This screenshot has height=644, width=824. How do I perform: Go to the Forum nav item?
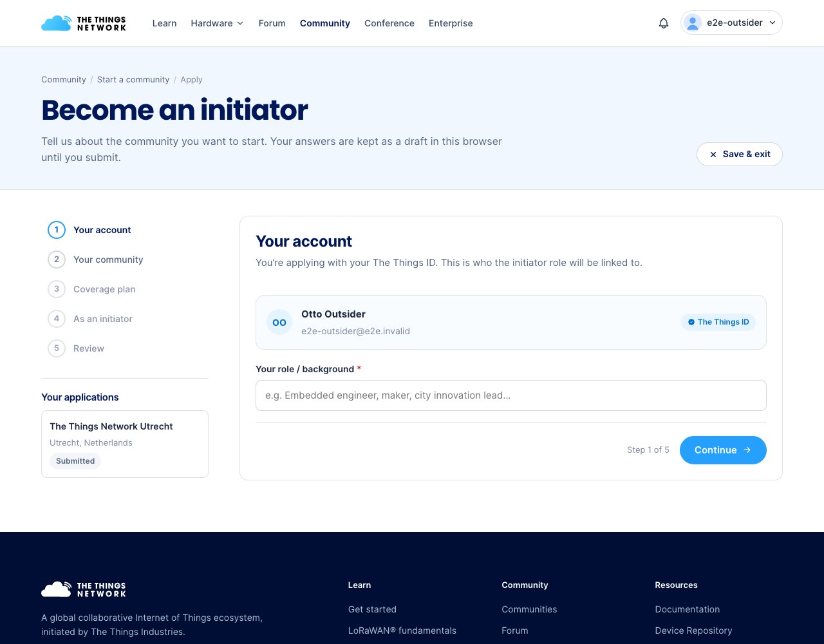coord(272,23)
